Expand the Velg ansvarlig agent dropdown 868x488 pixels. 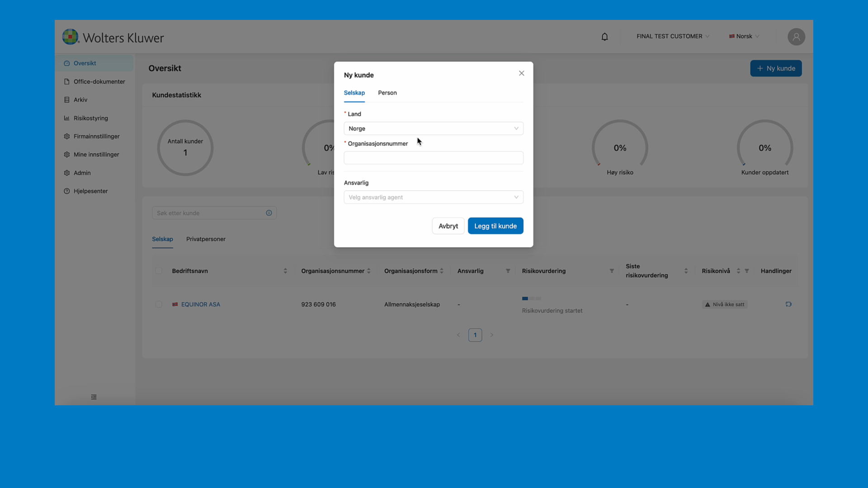(x=433, y=197)
